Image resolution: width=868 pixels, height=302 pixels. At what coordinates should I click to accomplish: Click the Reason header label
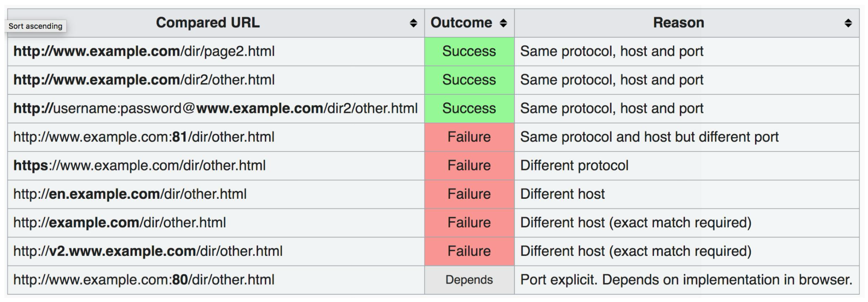coord(679,23)
